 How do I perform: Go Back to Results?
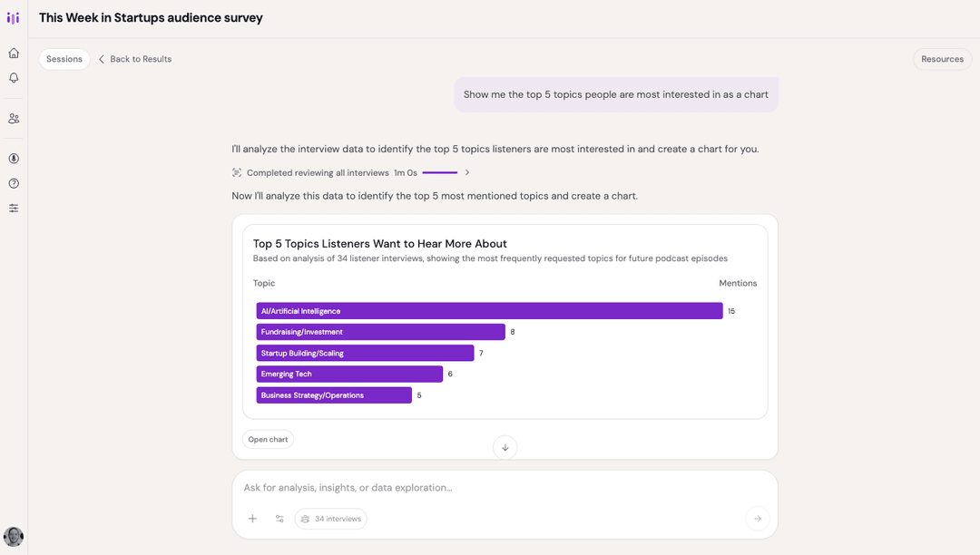pyautogui.click(x=135, y=59)
